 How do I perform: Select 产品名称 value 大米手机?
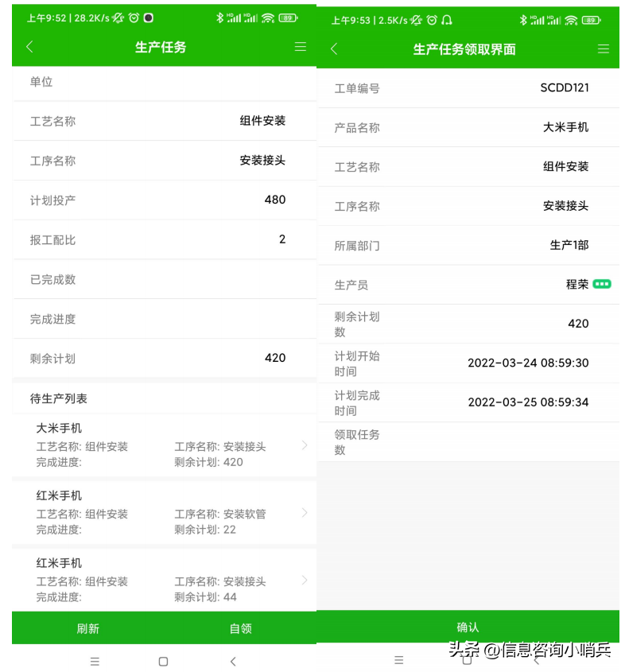click(x=566, y=127)
